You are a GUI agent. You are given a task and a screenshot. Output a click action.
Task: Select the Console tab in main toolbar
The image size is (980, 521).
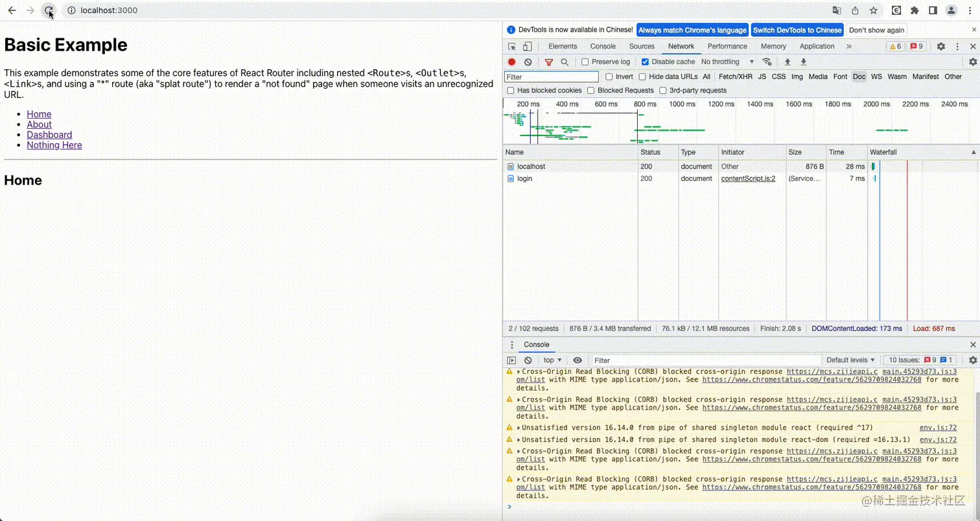point(603,47)
